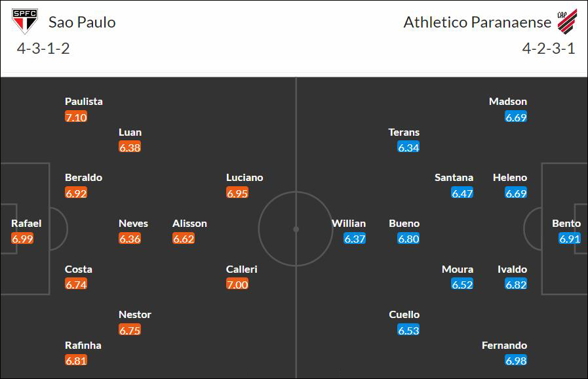Click the 4-3-1-2 formation label

point(43,49)
